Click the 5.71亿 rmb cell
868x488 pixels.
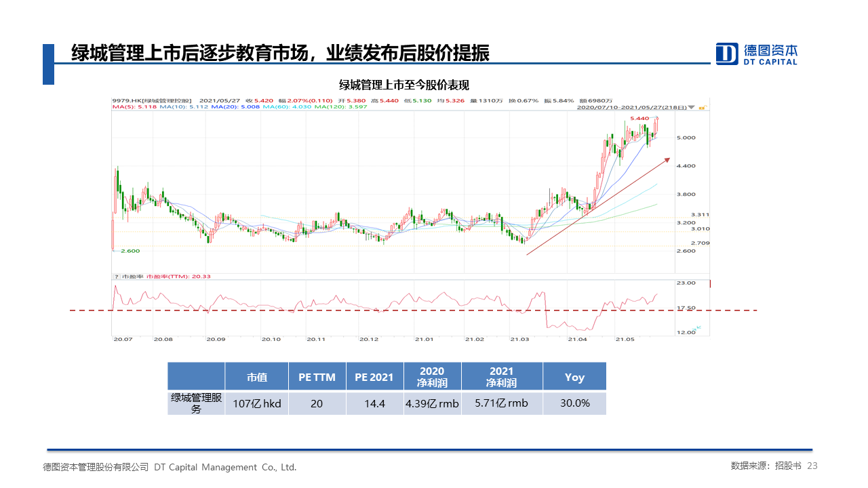point(502,403)
